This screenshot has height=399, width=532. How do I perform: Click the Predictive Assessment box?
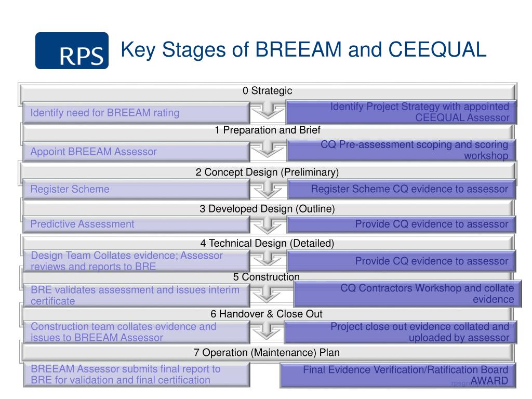click(137, 224)
